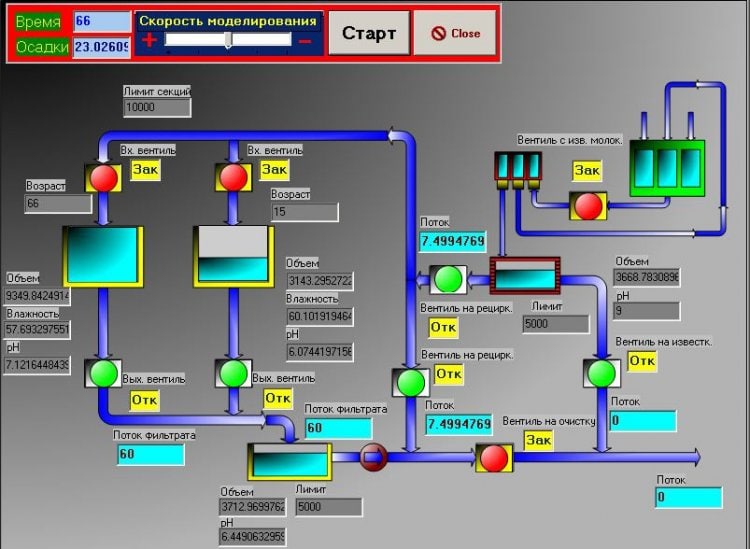Click the Возраст field showing 15

tap(305, 212)
